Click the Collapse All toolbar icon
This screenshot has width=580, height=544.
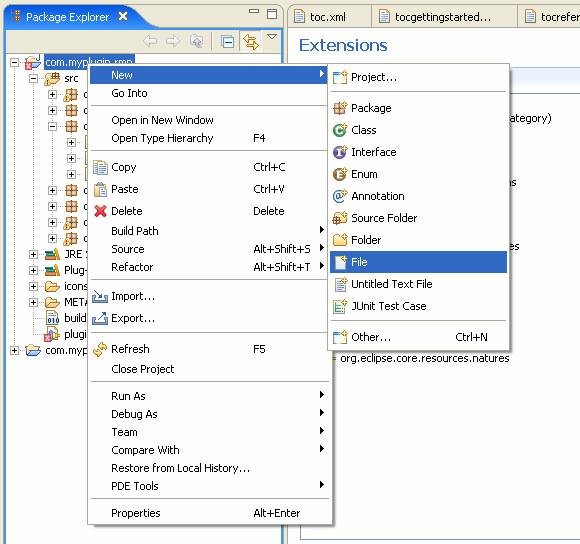[x=227, y=41]
